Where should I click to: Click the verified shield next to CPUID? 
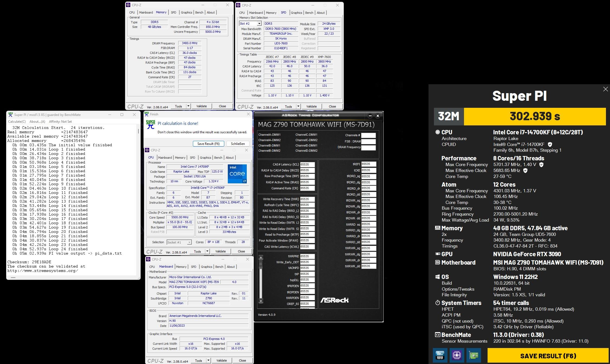[x=550, y=144]
